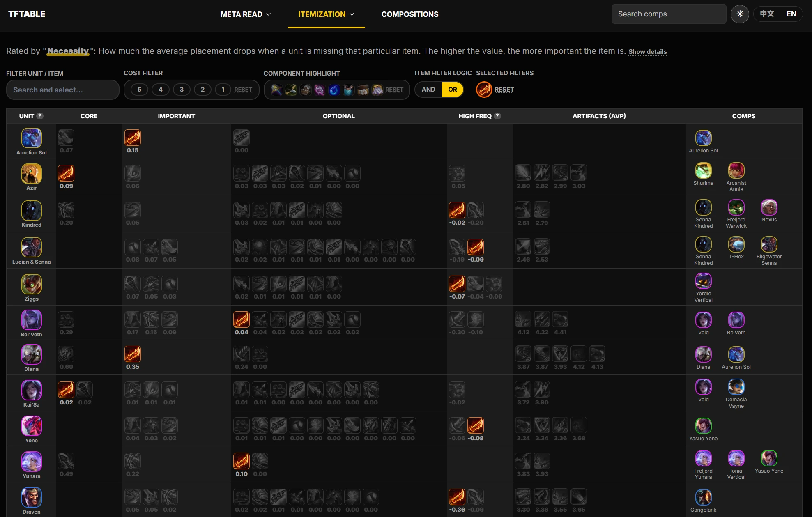The image size is (812, 517).
Task: Highlight the Sparring Gloves component
Action: click(306, 90)
